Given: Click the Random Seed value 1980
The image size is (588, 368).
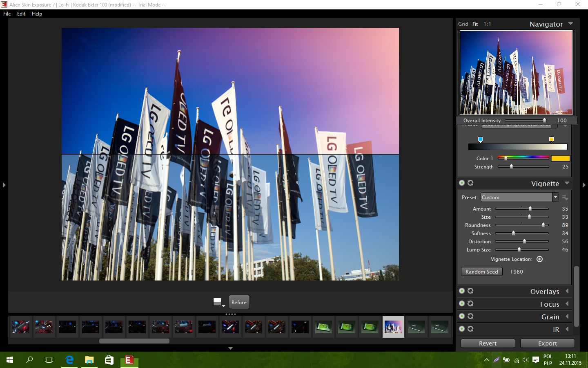Looking at the screenshot, I should pos(517,272).
